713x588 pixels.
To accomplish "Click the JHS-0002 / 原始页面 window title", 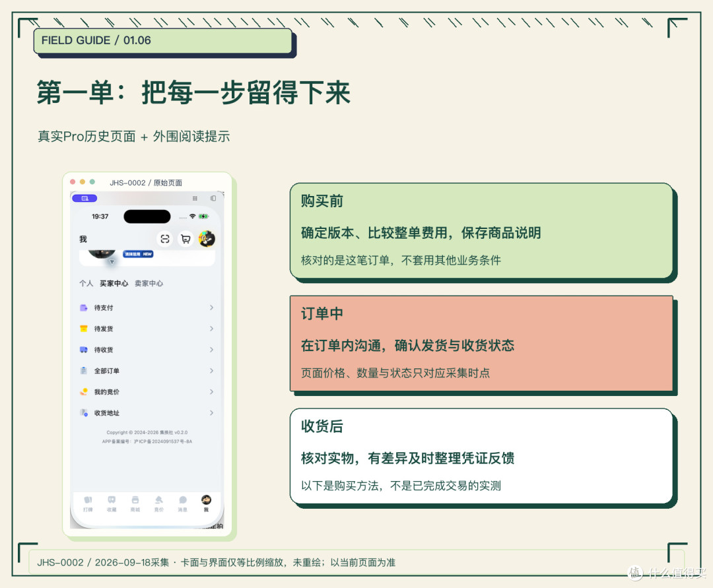I will click(146, 183).
